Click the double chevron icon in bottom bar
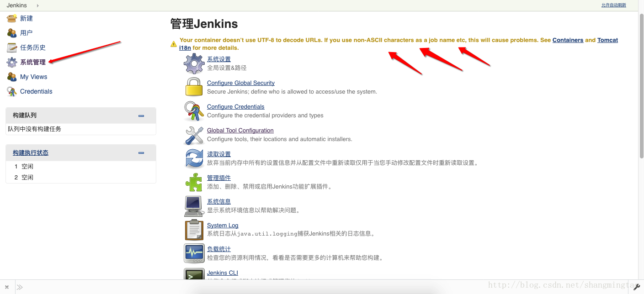This screenshot has height=294, width=644. pyautogui.click(x=20, y=287)
